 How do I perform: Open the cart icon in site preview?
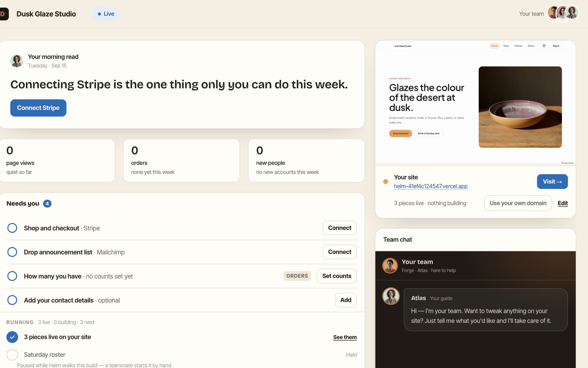544,46
